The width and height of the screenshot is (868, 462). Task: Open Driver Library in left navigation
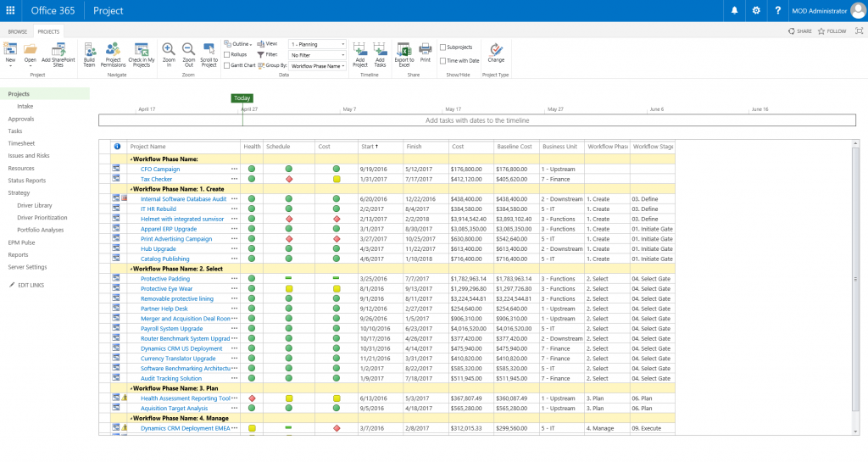click(x=34, y=205)
